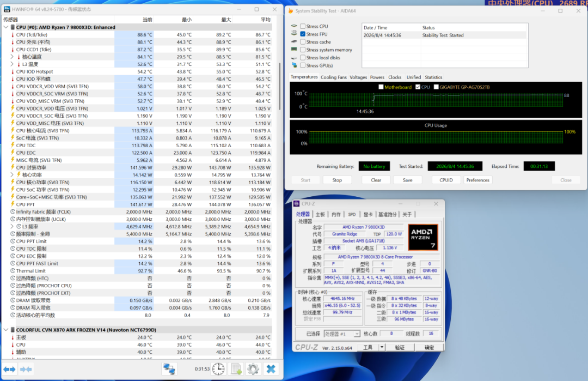Click the AMD Ryzen 7 logo in CPU-Z
Image resolution: width=588 pixels, height=381 pixels.
tap(423, 237)
